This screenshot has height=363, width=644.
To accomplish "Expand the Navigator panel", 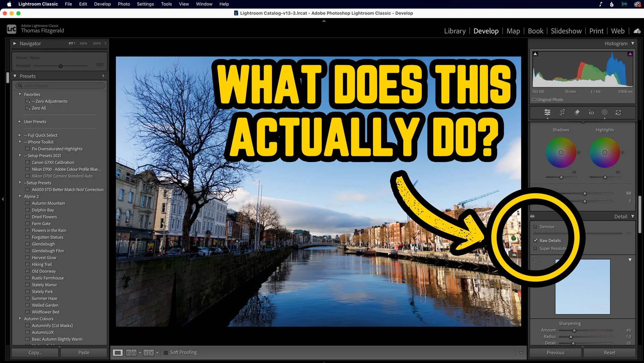I will click(x=15, y=43).
